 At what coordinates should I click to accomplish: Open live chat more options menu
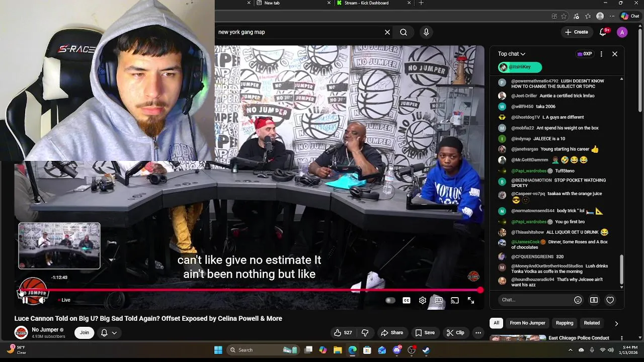[601, 54]
